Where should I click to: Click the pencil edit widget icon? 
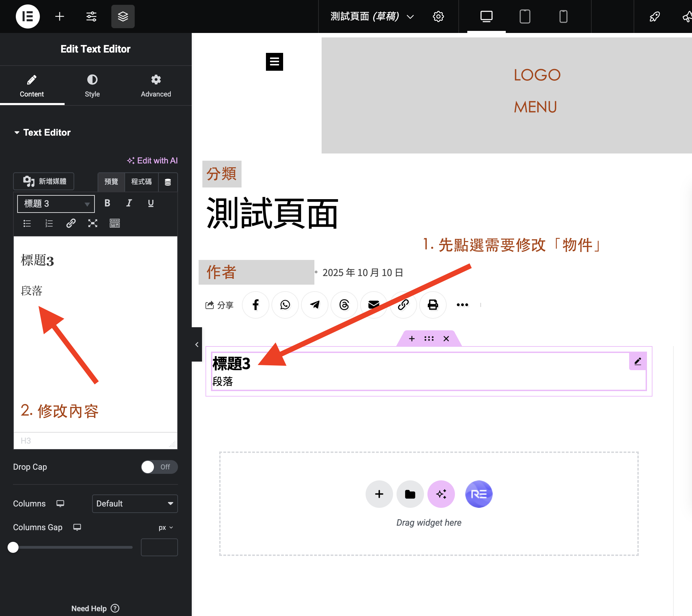click(x=638, y=361)
